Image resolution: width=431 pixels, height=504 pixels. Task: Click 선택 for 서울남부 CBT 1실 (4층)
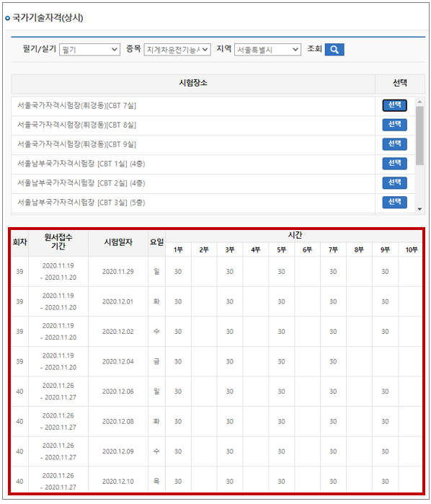click(394, 163)
